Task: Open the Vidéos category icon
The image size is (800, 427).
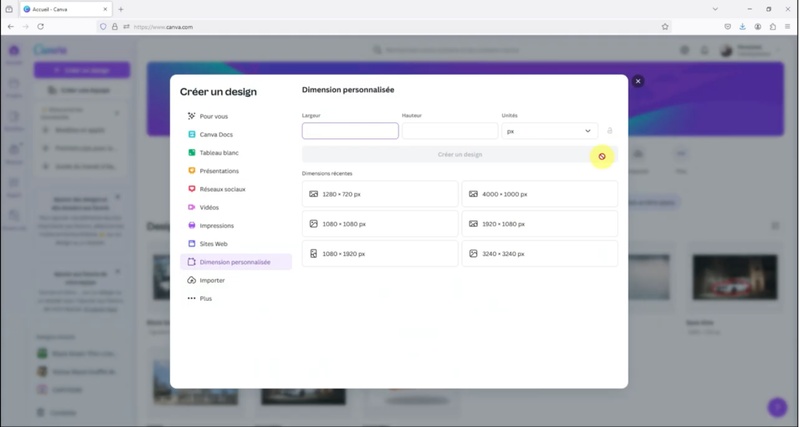Action: (192, 207)
